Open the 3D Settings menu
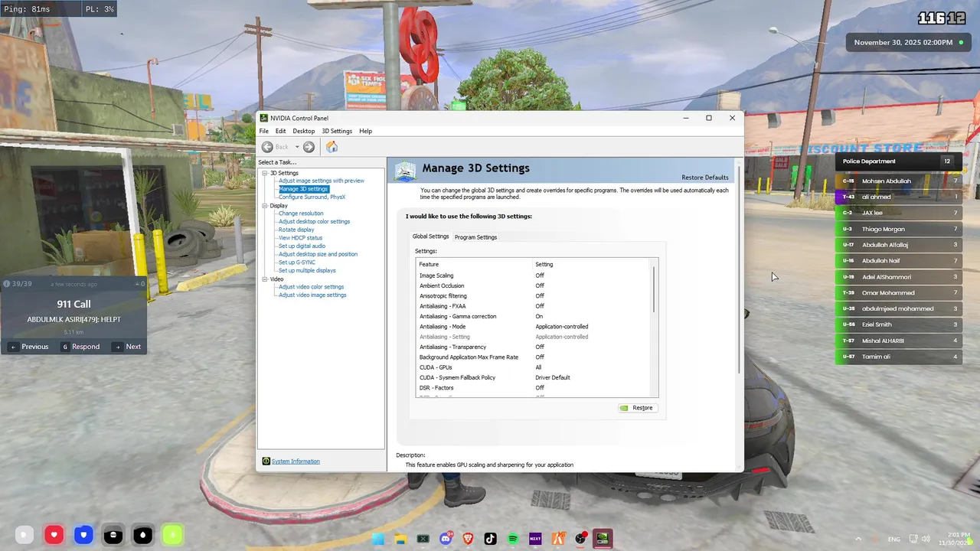980x551 pixels. [337, 131]
